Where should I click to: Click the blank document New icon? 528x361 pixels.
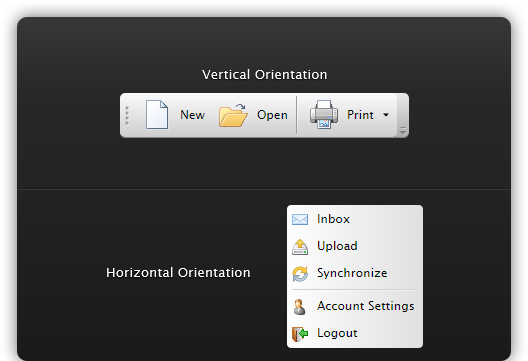(x=157, y=115)
